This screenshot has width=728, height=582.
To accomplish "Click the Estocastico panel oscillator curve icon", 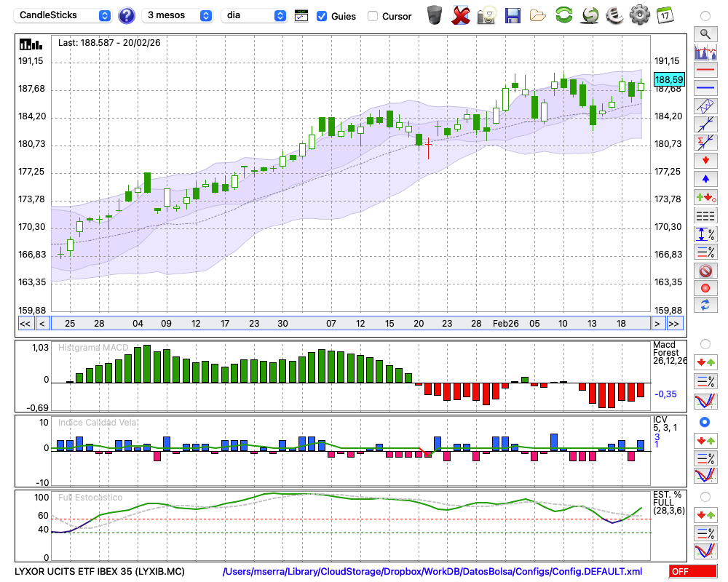I will coord(705,551).
